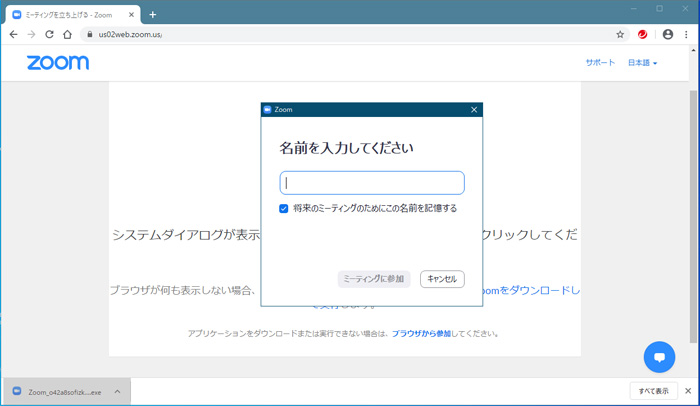This screenshot has height=406, width=700.
Task: Click the Zoom logo on the page
Action: click(x=58, y=63)
